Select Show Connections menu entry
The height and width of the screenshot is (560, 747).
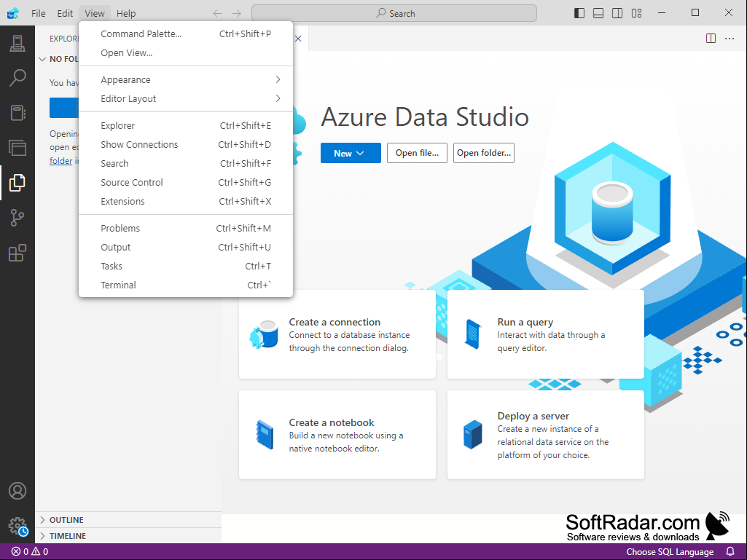tap(186, 144)
